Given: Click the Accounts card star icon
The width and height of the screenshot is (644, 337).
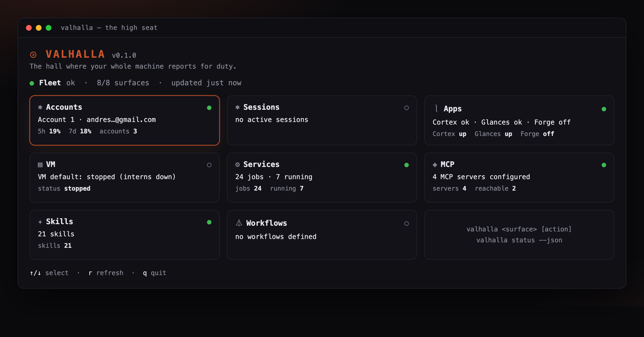Looking at the screenshot, I should (x=40, y=107).
